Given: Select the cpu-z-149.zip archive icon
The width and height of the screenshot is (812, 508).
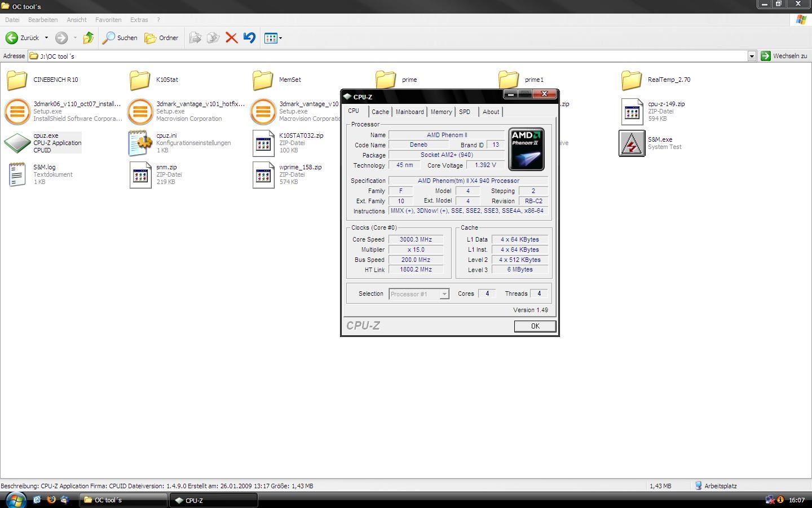Looking at the screenshot, I should coord(632,111).
